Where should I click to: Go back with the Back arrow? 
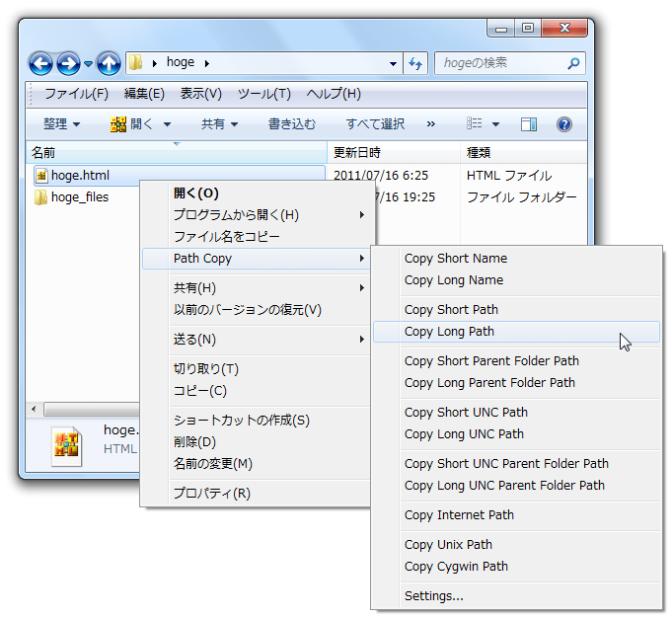click(40, 64)
